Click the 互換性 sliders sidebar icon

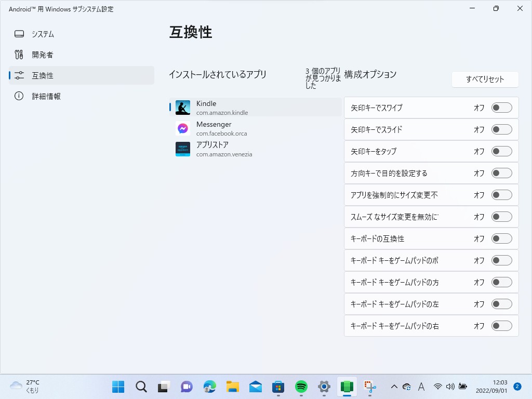(19, 75)
